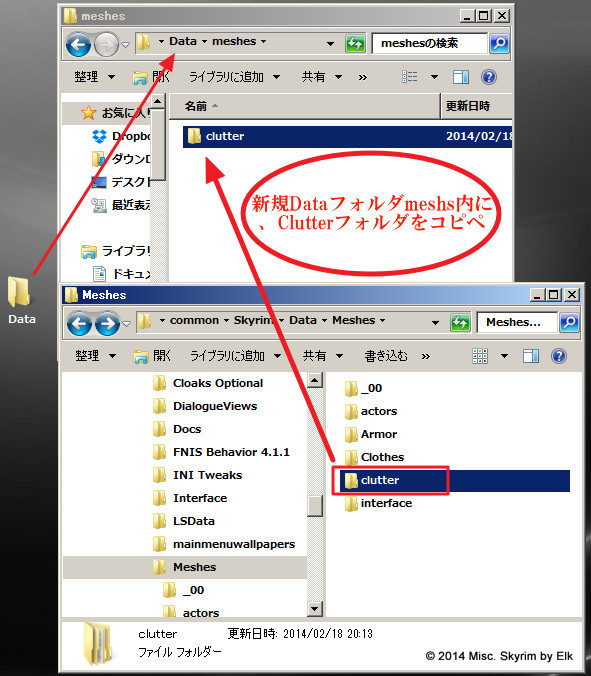
Task: Select Interface in the folder tree
Action: (x=190, y=498)
